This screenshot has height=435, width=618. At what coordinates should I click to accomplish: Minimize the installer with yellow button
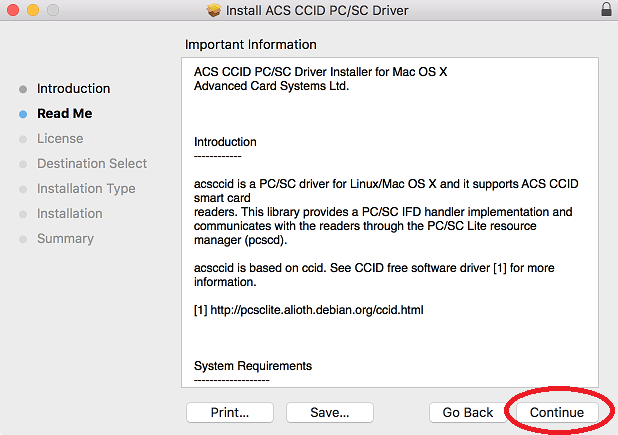click(x=33, y=10)
